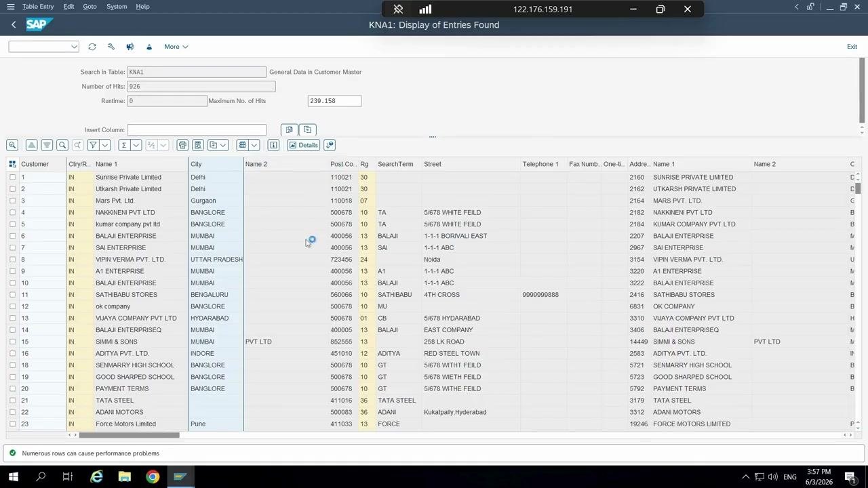Click the Exit button
The height and width of the screenshot is (488, 868).
pos(852,47)
